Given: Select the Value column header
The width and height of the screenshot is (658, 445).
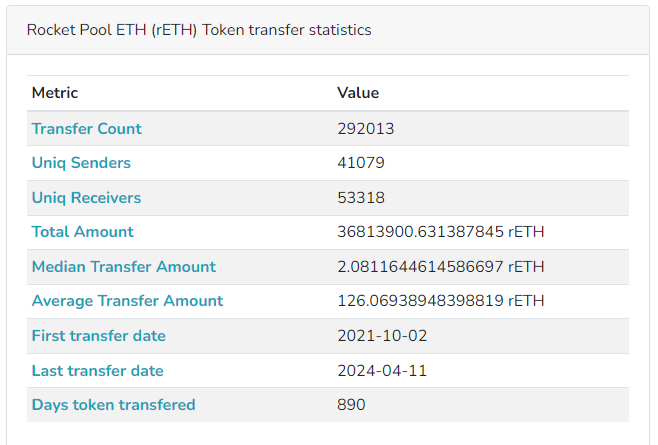Looking at the screenshot, I should 358,93.
